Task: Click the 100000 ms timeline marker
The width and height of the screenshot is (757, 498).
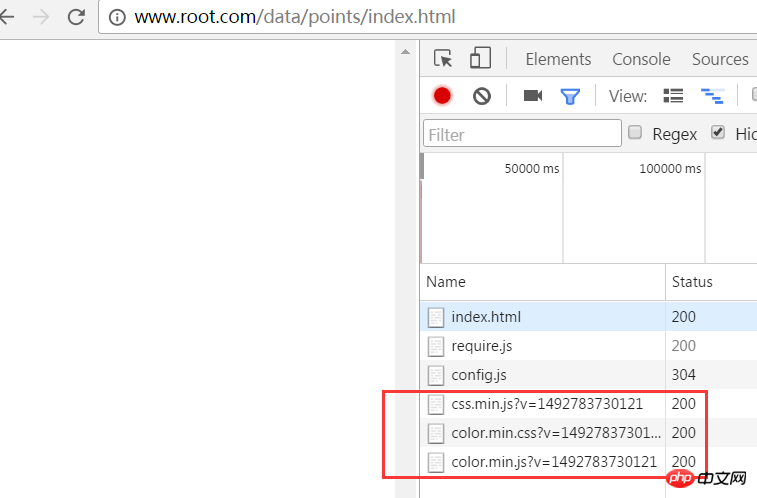Action: 670,168
